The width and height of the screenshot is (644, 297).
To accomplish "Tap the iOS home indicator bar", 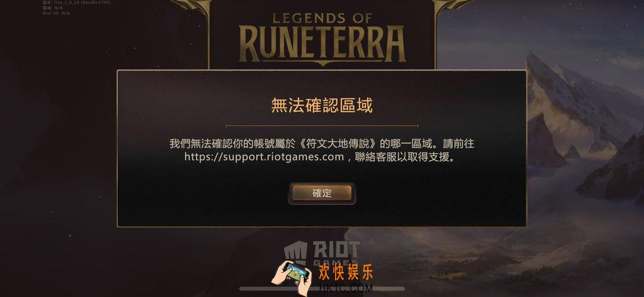I will [x=321, y=288].
